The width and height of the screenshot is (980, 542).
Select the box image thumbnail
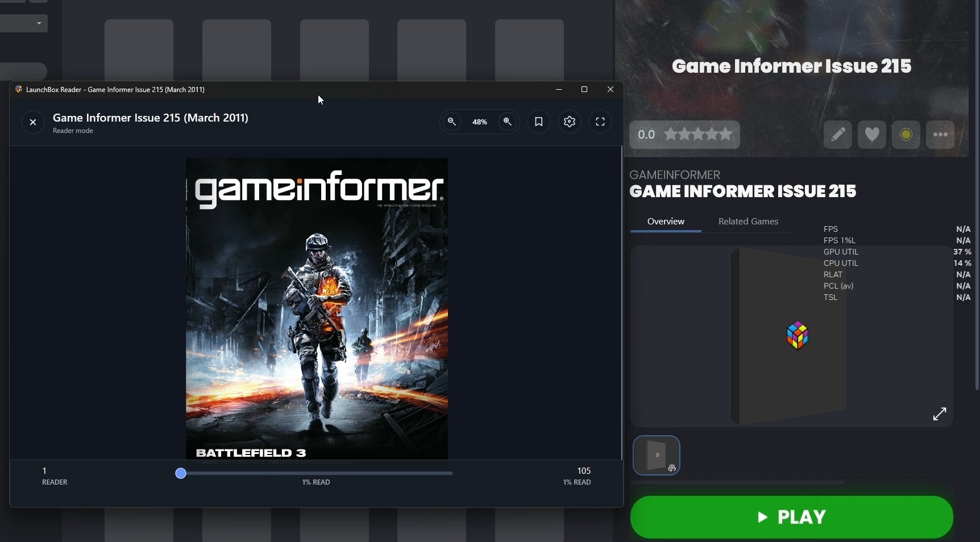pyautogui.click(x=657, y=455)
